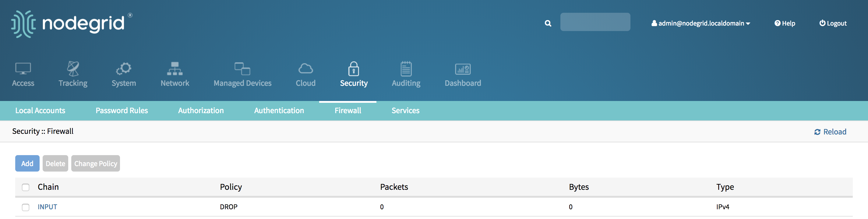Click the IPv4 type cell
868x219 pixels.
pos(722,207)
